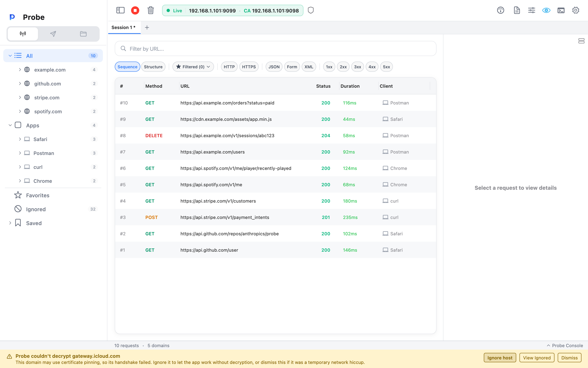Switch detail panel layout icon
Viewport: 588px width, 368px height.
[581, 41]
